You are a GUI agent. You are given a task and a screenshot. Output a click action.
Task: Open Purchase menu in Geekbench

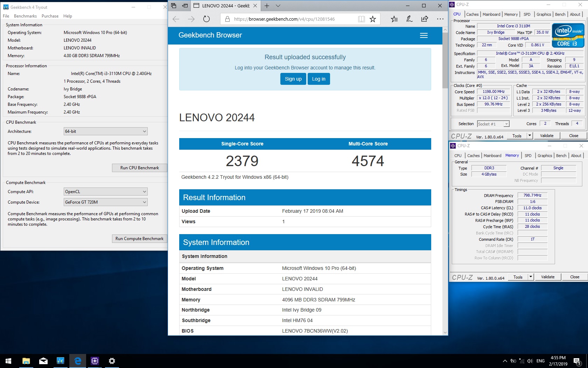coord(50,16)
